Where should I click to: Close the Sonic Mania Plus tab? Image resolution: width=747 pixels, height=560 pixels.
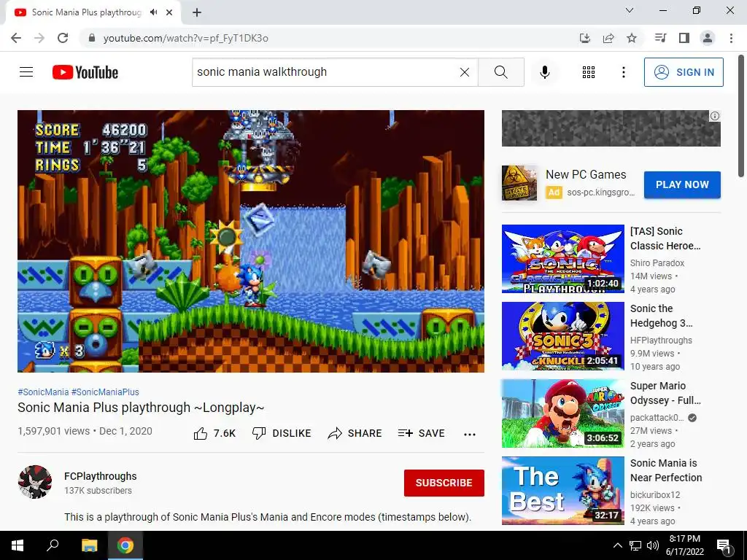click(169, 12)
